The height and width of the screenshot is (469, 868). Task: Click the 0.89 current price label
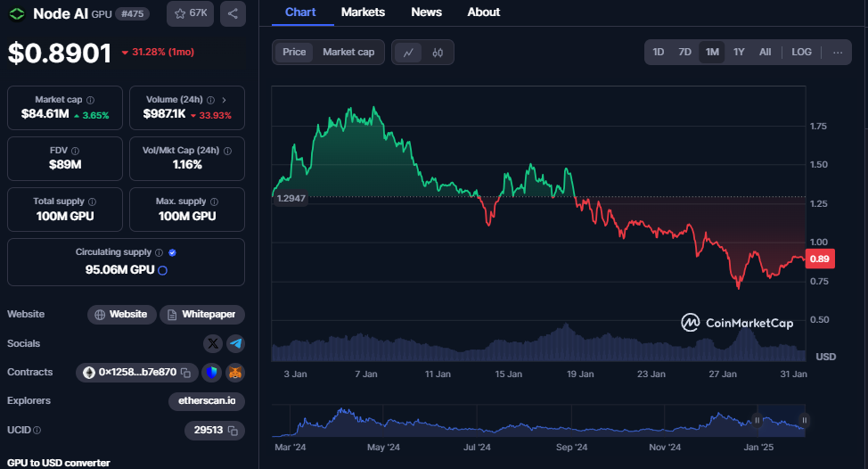click(820, 259)
